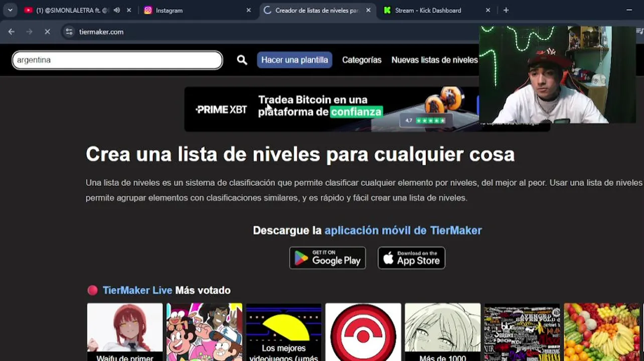Open the fruits tier list thumbnail
This screenshot has height=361, width=644.
pos(601,332)
